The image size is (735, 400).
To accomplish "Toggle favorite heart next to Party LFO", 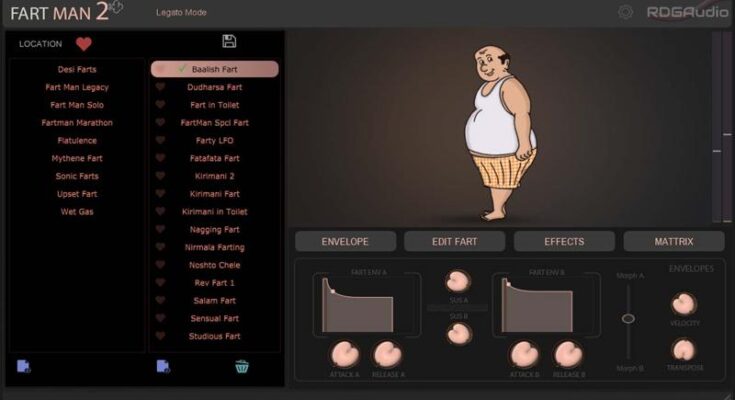I will click(x=160, y=140).
